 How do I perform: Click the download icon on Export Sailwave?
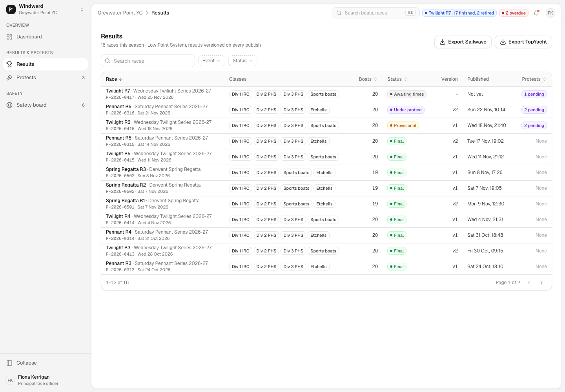pyautogui.click(x=443, y=42)
